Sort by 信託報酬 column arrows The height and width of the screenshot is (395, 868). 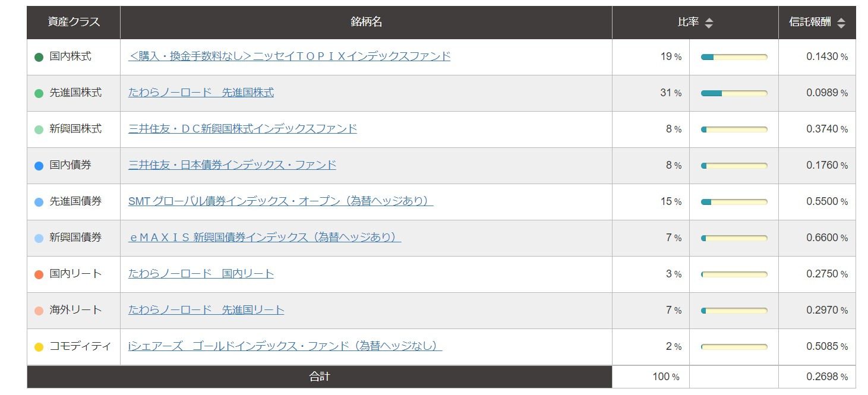point(841,23)
